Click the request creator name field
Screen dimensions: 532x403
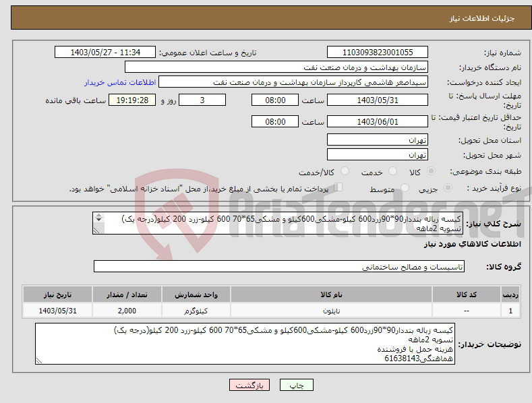click(293, 82)
